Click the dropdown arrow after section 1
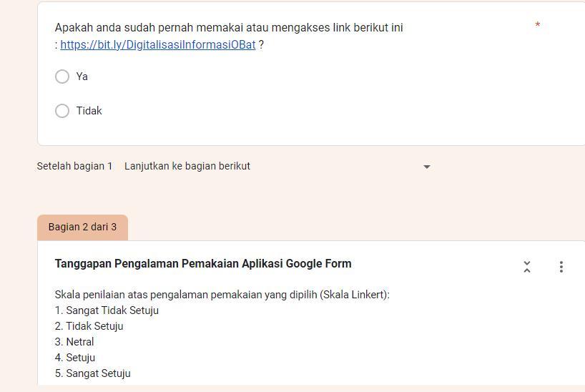Viewport: 585px width, 392px height. (427, 167)
